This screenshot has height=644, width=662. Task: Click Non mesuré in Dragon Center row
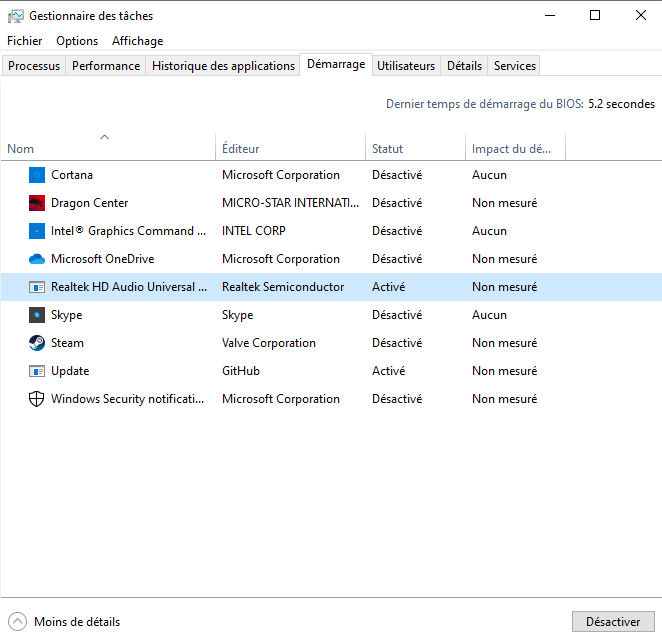pos(505,203)
